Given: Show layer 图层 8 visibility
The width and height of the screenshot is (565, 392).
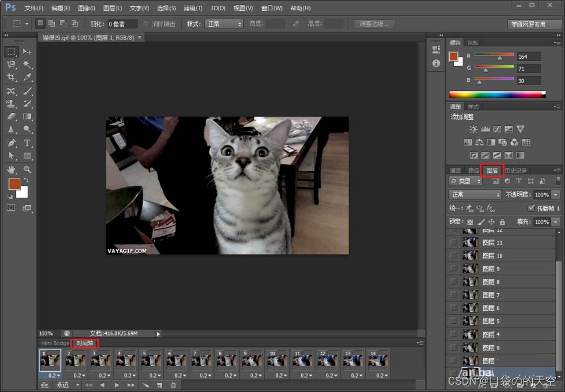Looking at the screenshot, I should (x=453, y=281).
